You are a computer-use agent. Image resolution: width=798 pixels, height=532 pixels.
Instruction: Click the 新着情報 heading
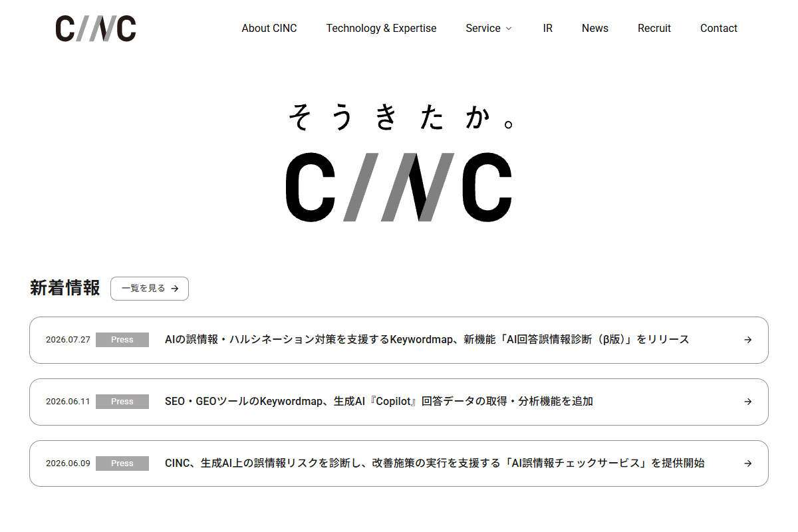[x=65, y=288]
